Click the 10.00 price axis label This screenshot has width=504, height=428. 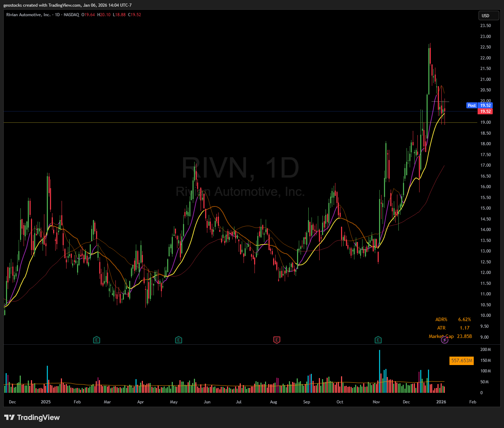pyautogui.click(x=485, y=315)
